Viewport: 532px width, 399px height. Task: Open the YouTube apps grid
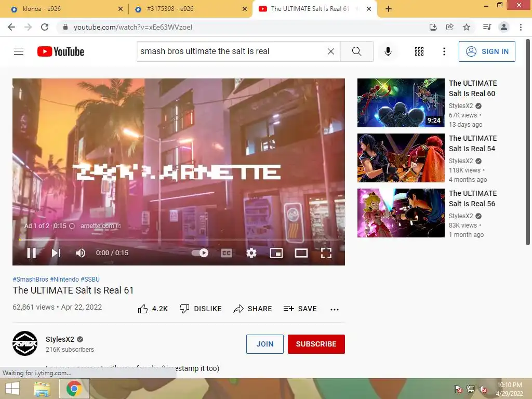(419, 51)
